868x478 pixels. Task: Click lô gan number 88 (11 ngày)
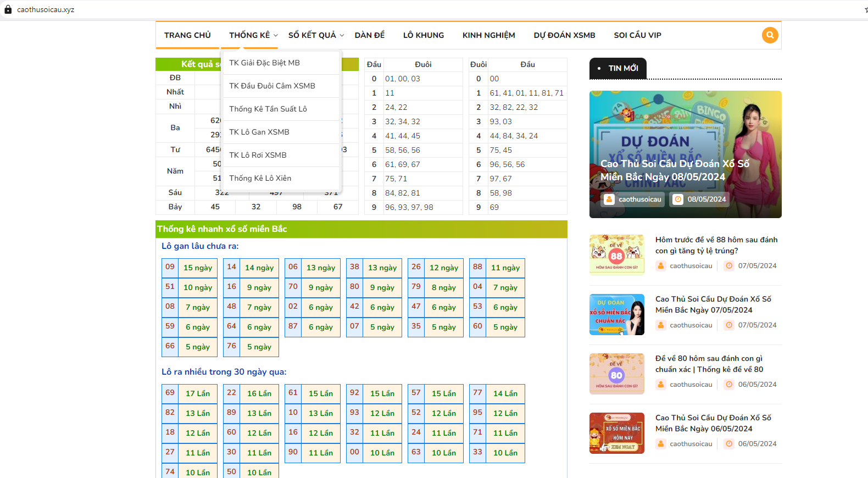pyautogui.click(x=478, y=267)
